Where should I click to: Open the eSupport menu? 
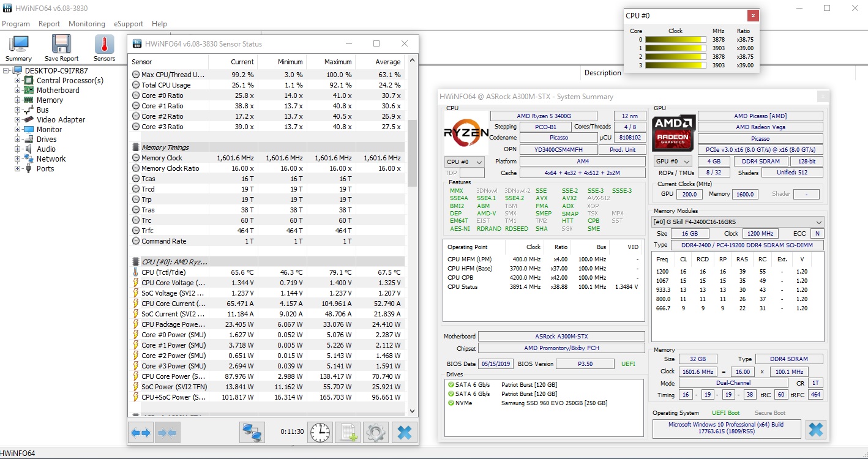[129, 24]
